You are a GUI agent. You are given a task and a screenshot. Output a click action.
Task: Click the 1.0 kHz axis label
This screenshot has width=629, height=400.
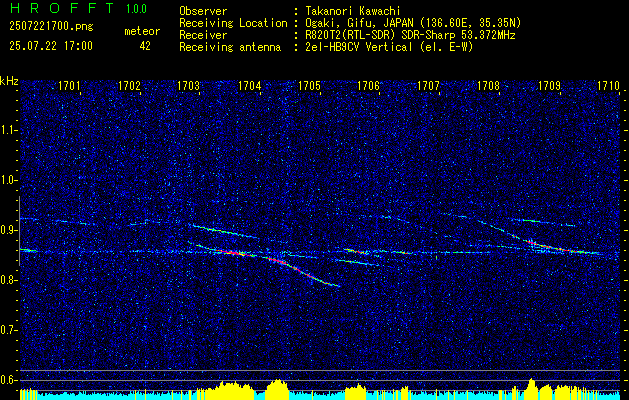(7, 181)
